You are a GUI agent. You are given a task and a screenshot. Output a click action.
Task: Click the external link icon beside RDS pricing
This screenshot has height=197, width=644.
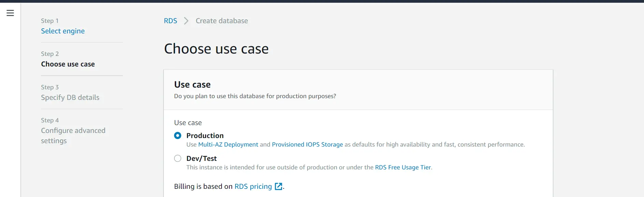278,186
